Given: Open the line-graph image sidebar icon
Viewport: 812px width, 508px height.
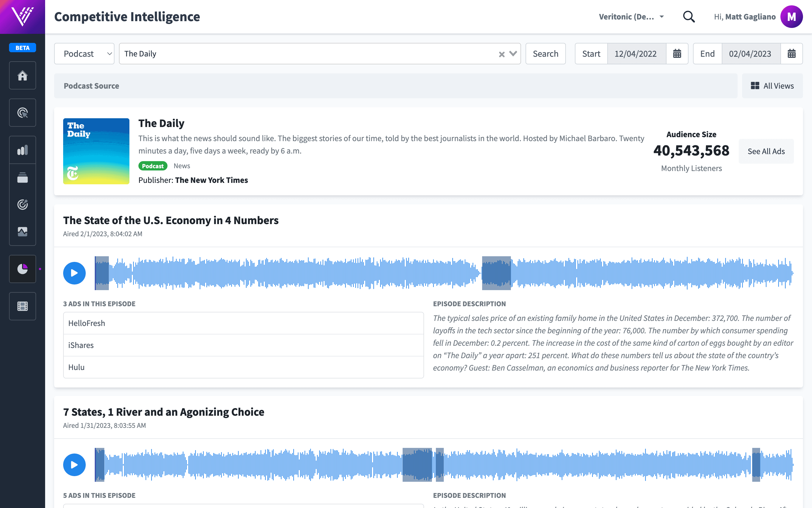Looking at the screenshot, I should coord(23,231).
